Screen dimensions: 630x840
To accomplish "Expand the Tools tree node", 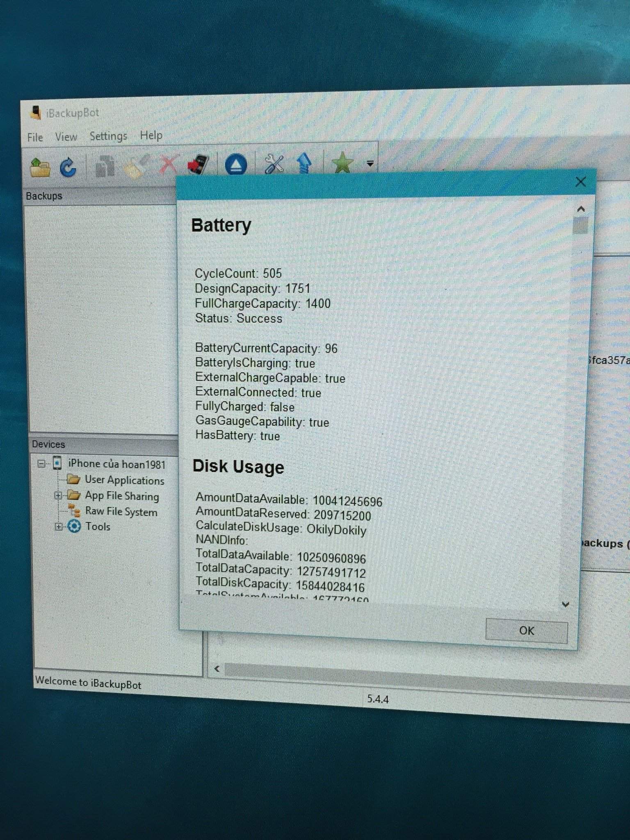I will point(58,527).
